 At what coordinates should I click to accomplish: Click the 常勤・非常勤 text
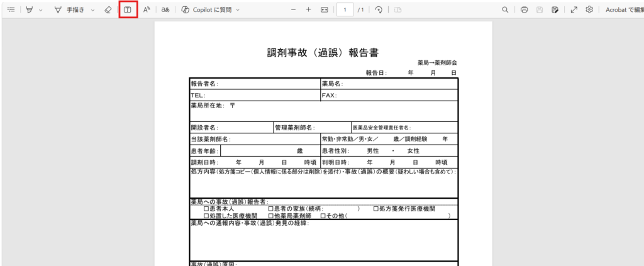(338, 139)
